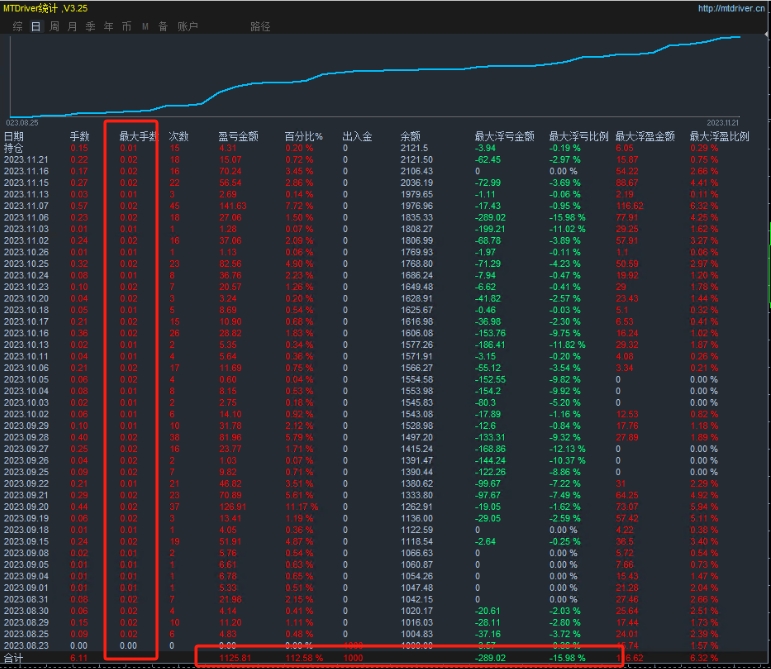Open the 备 notes tab
The height and width of the screenshot is (669, 771).
(x=163, y=27)
